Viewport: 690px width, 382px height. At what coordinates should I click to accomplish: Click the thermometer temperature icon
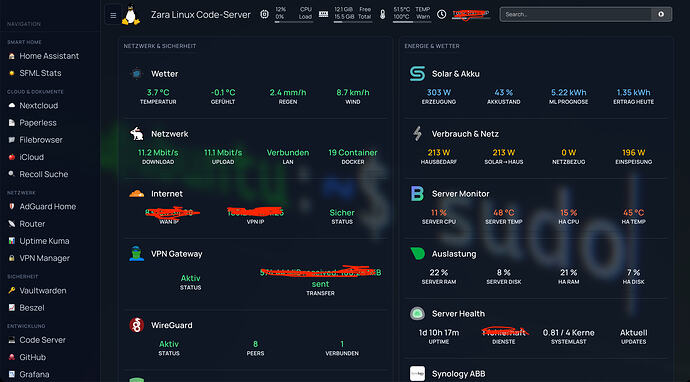pyautogui.click(x=382, y=14)
